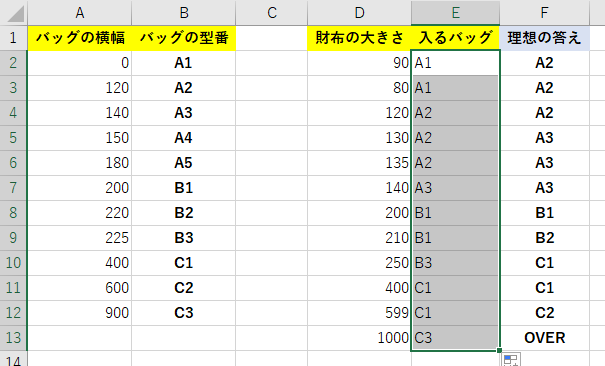Click the バッグの型番 header cell
Screen dimensions: 605x366
pyautogui.click(x=184, y=38)
